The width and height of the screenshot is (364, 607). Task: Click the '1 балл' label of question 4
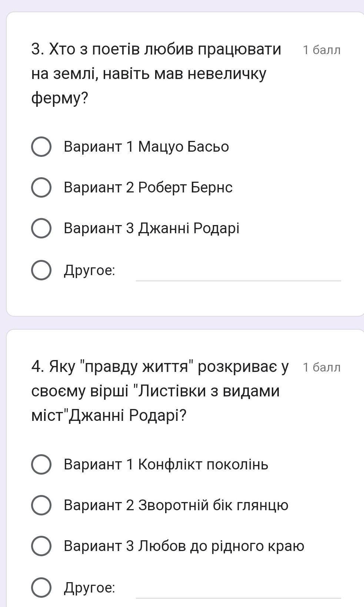pos(321,367)
